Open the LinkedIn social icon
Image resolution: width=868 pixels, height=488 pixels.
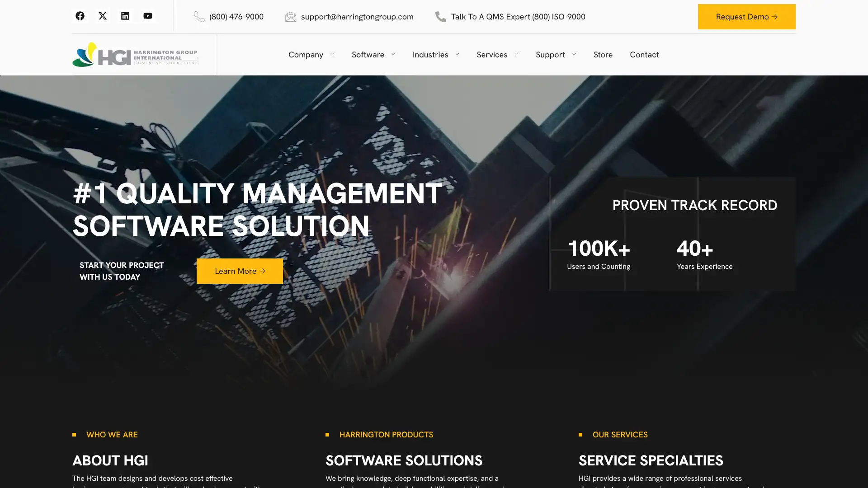point(125,16)
